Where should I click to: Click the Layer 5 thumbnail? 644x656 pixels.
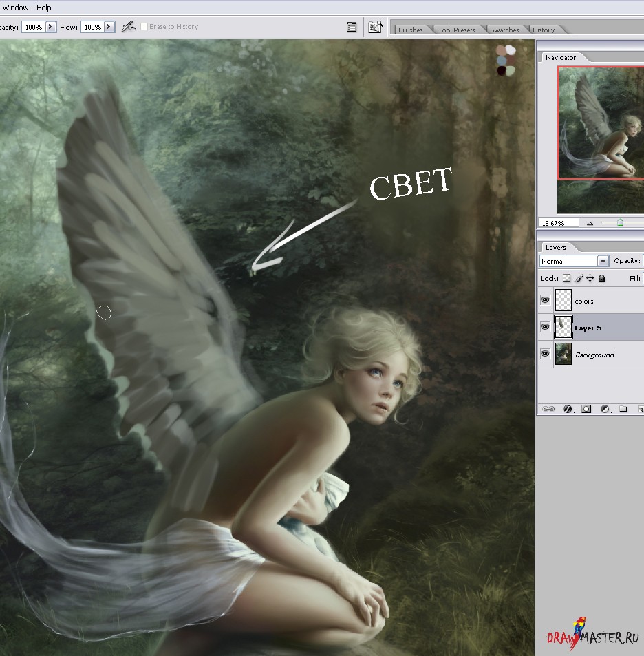pos(563,327)
